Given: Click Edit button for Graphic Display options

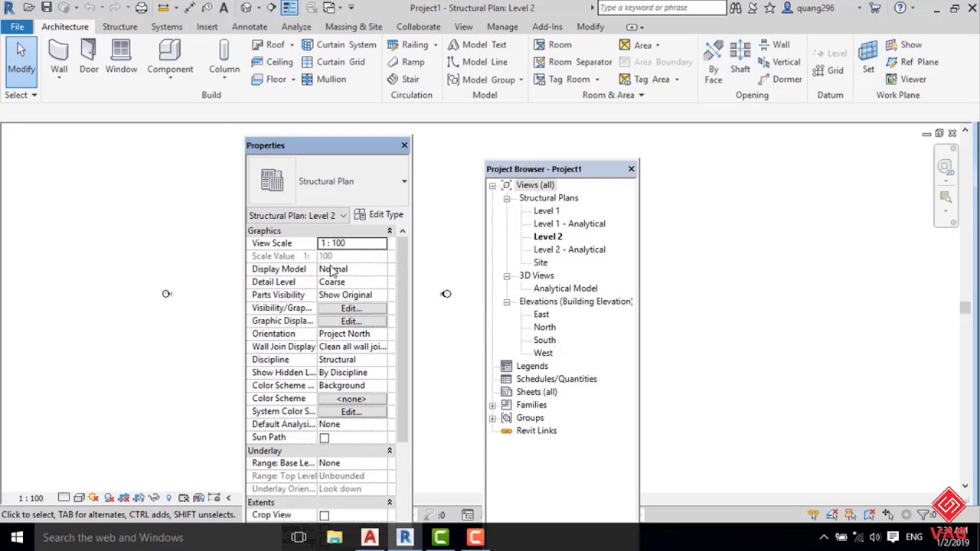Looking at the screenshot, I should [x=351, y=321].
